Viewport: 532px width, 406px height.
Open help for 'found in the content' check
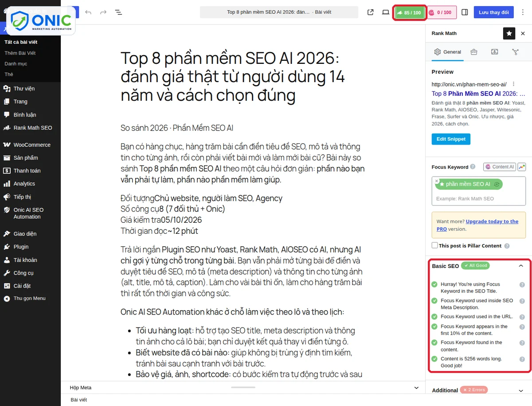(522, 343)
